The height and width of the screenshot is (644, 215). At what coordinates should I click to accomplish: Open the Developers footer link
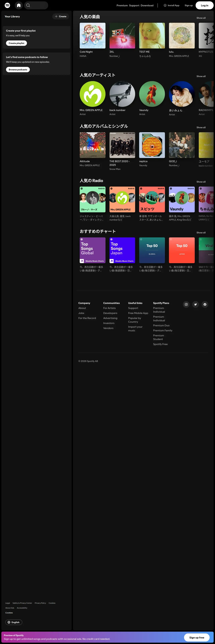tap(110, 313)
